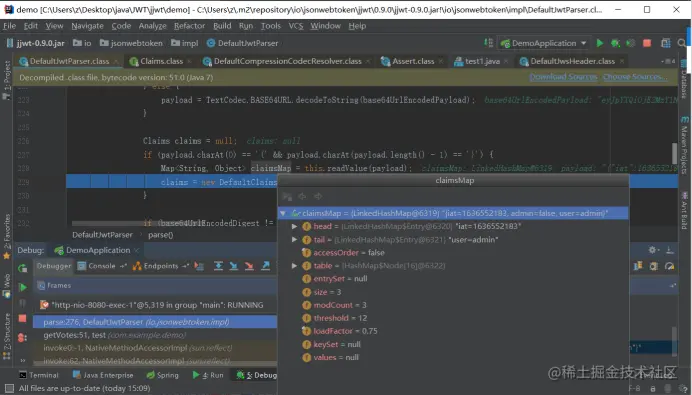
Task: Show more debug sidebar actions chevron
Action: click(x=23, y=360)
